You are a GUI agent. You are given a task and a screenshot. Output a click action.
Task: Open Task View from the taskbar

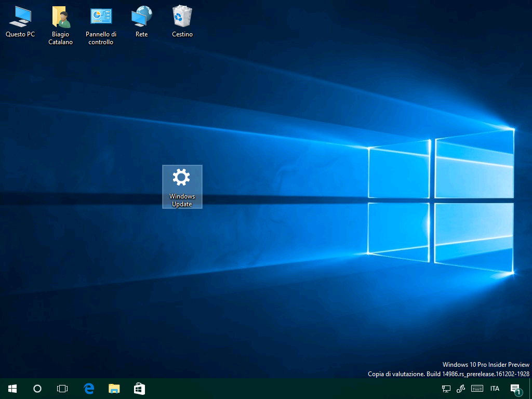[x=62, y=389]
